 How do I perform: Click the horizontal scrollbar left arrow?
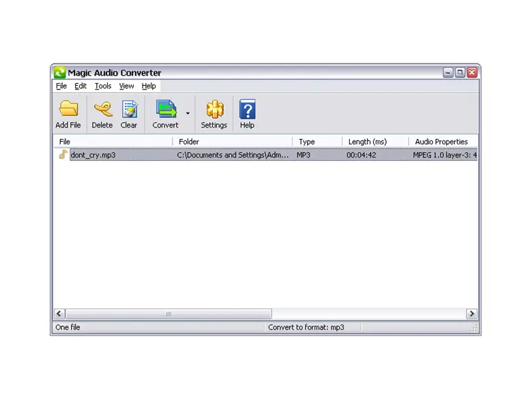59,314
